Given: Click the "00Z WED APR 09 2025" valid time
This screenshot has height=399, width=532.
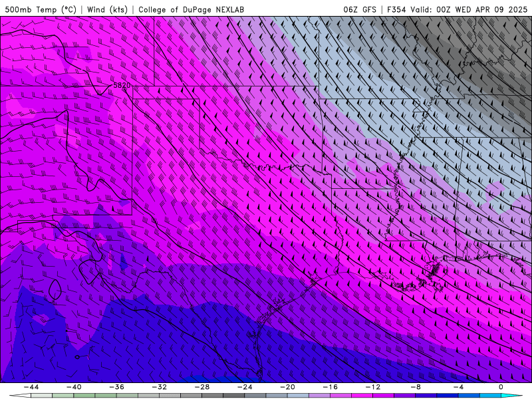Looking at the screenshot, I should point(481,10).
